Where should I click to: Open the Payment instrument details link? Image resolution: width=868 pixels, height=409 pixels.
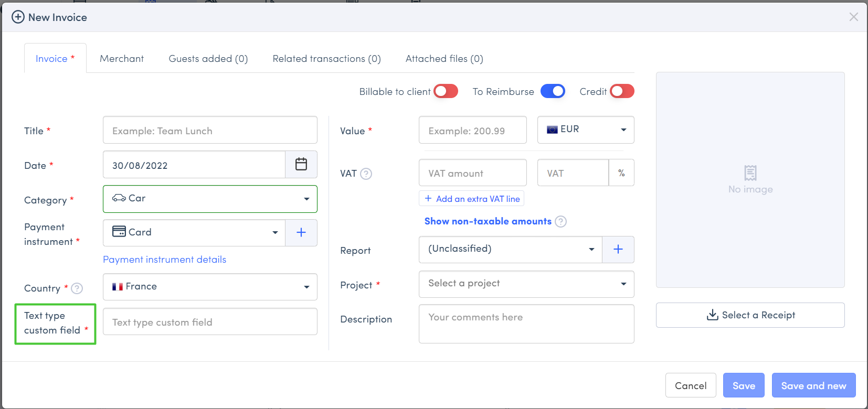coord(165,260)
